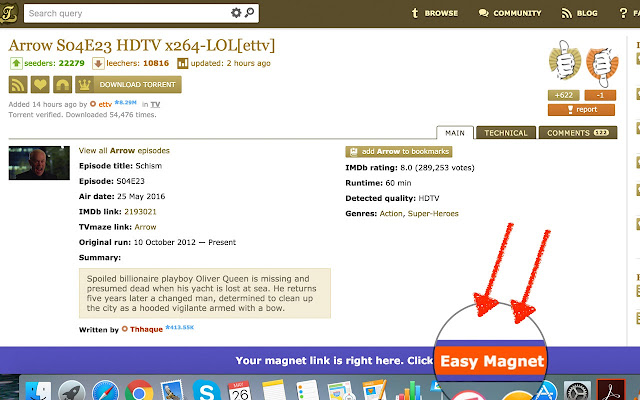This screenshot has height=400, width=640.
Task: Go to the Blog section
Action: click(579, 13)
